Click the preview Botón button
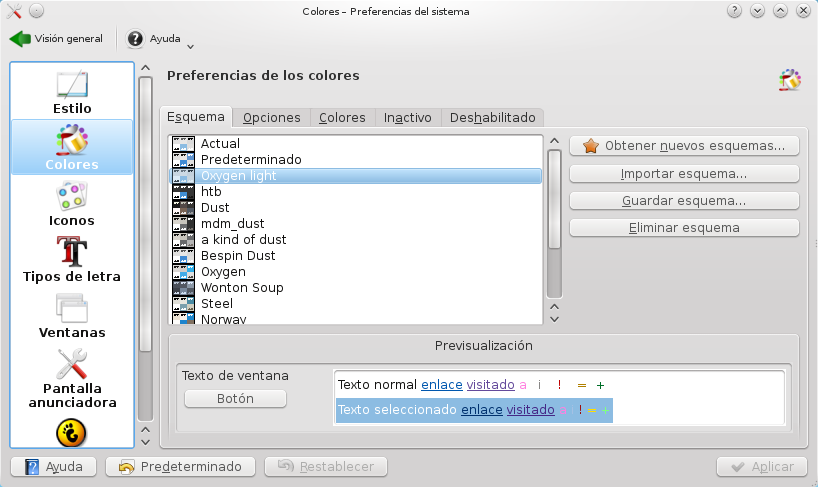818x487 pixels. coord(235,399)
